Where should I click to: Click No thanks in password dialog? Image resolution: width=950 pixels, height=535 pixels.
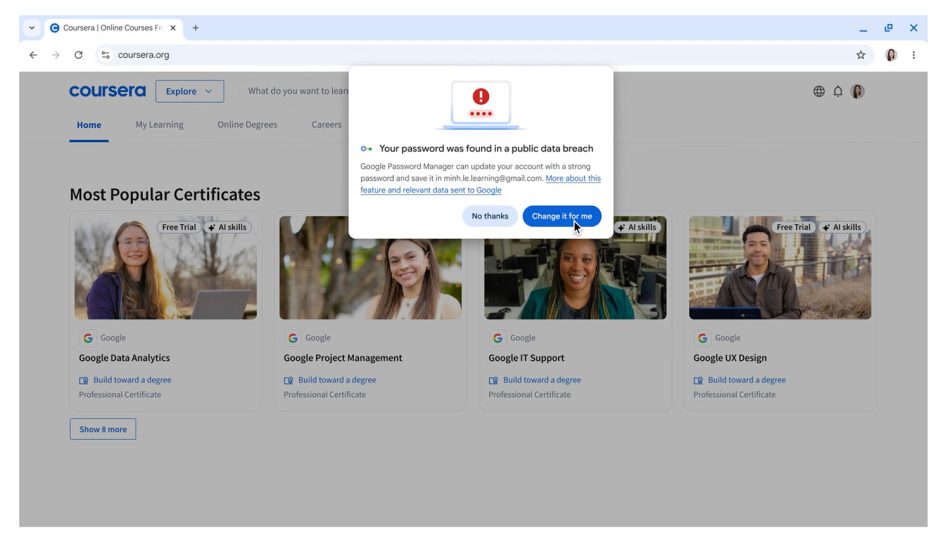click(490, 216)
